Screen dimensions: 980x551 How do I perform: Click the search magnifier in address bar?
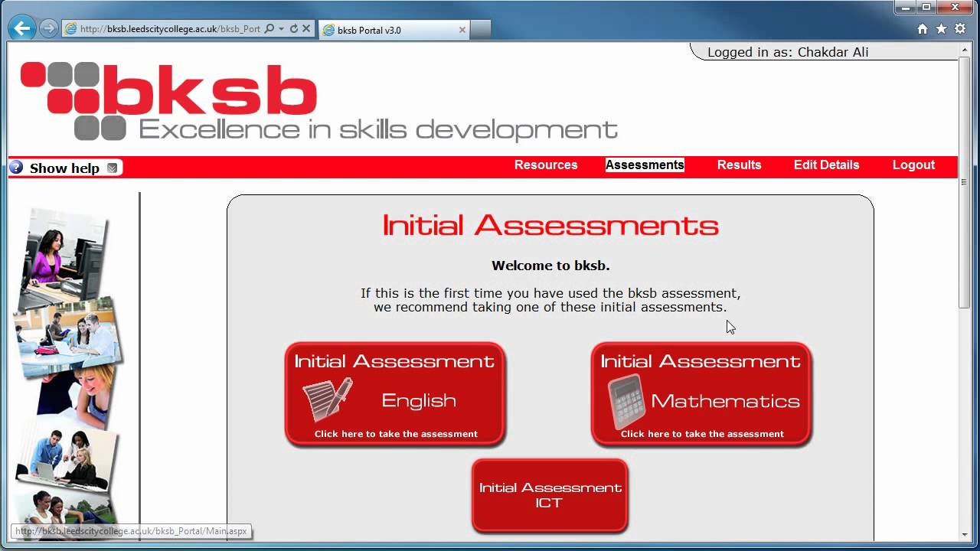coord(269,29)
